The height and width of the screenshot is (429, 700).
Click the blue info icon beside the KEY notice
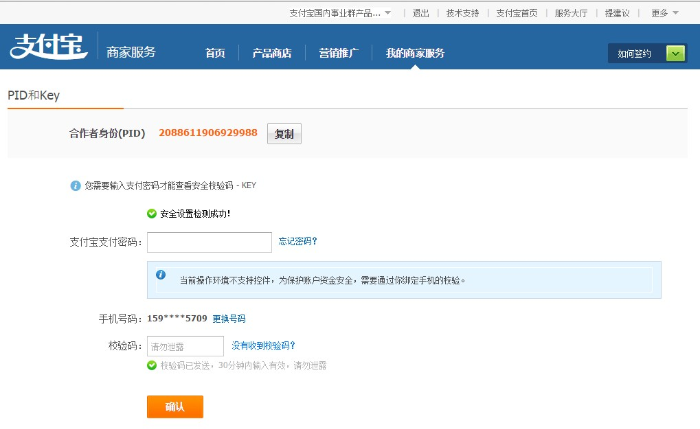75,186
